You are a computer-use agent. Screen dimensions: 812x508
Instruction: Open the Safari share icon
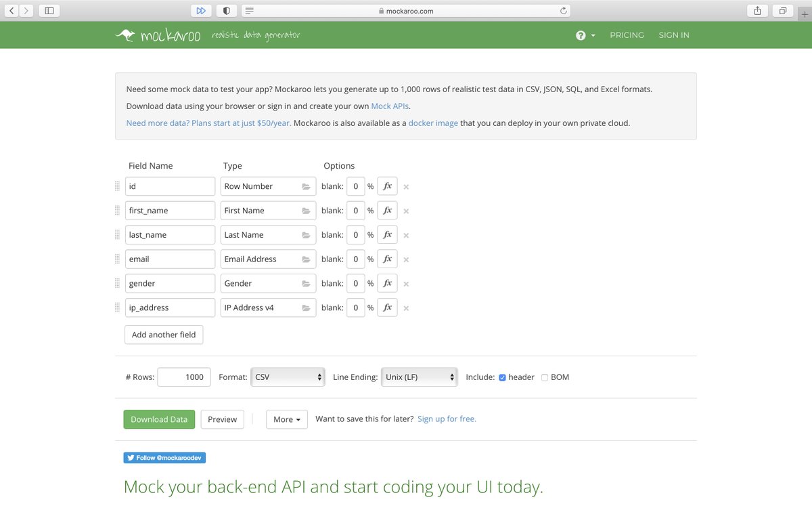coord(757,11)
